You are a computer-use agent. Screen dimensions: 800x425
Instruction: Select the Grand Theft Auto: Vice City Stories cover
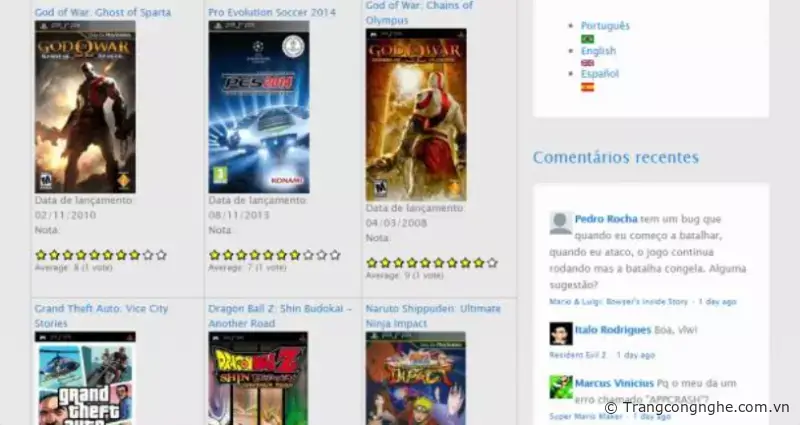[85, 380]
